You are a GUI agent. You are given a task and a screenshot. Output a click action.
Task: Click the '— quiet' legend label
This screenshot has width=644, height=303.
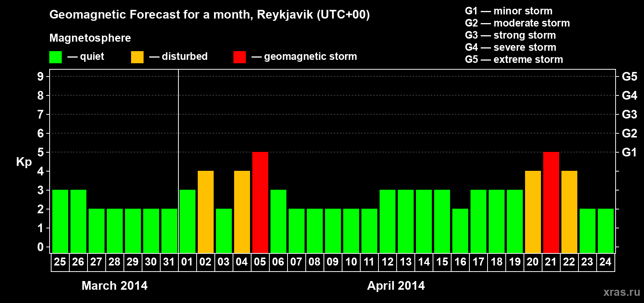(86, 57)
